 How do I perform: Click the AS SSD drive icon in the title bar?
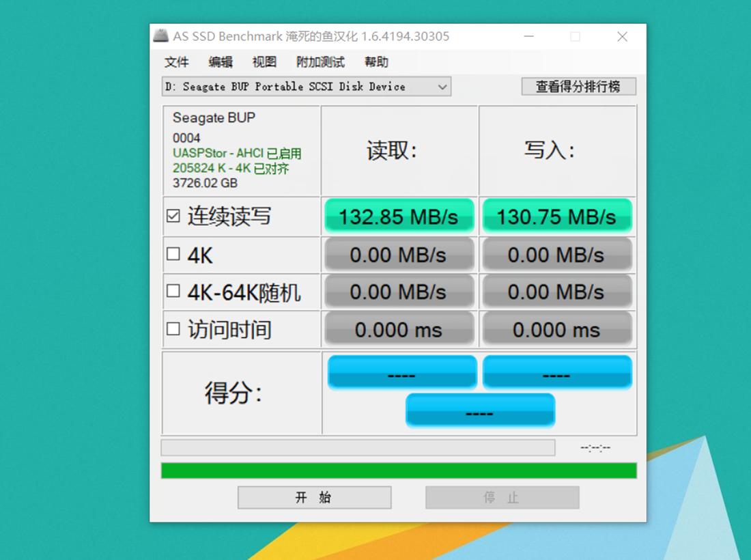pos(161,36)
